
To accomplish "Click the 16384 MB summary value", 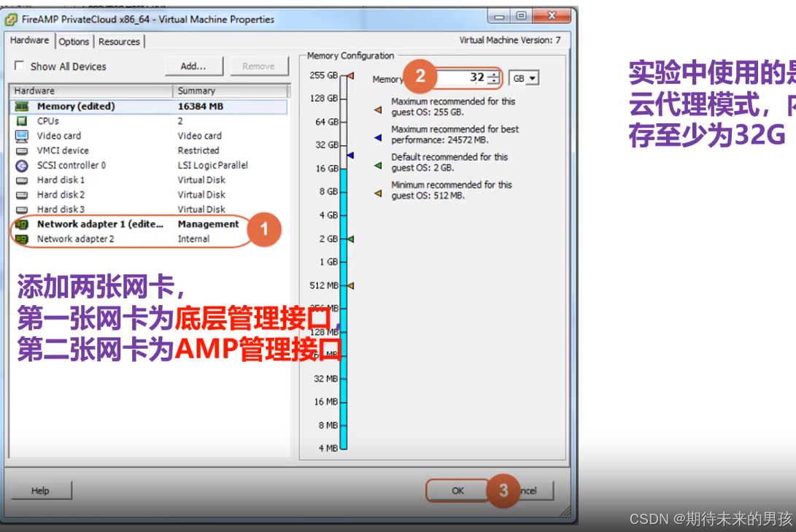I will coord(201,107).
